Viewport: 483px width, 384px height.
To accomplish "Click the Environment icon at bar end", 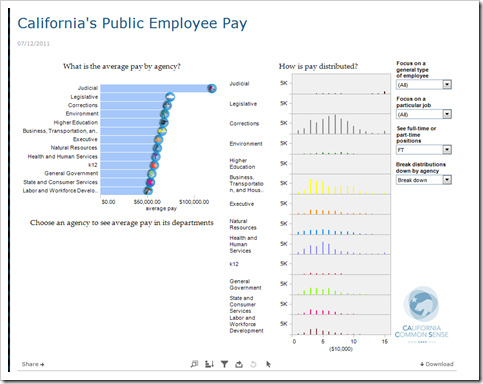I will (164, 114).
